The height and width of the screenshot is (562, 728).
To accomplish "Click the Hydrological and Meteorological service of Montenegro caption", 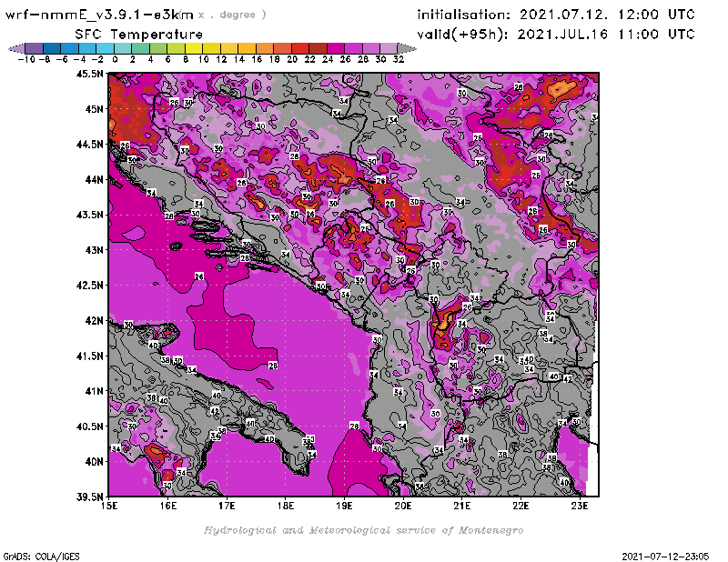I will coord(363,530).
